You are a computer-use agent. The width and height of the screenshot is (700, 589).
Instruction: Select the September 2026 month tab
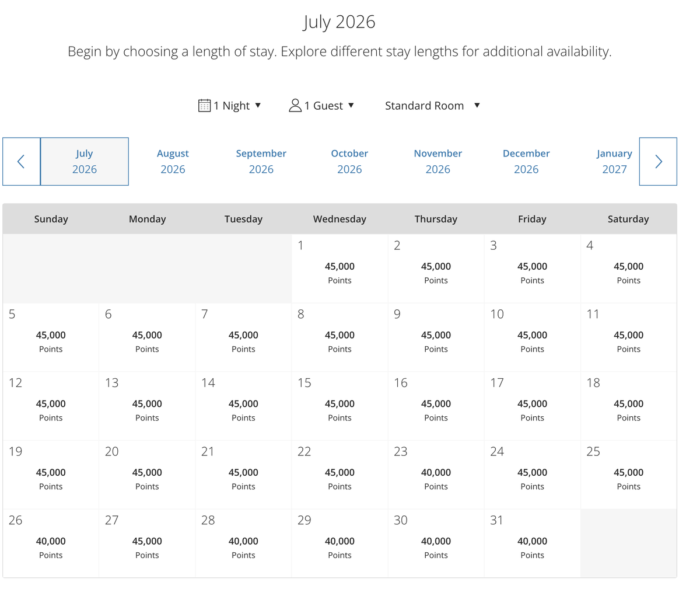click(x=261, y=162)
